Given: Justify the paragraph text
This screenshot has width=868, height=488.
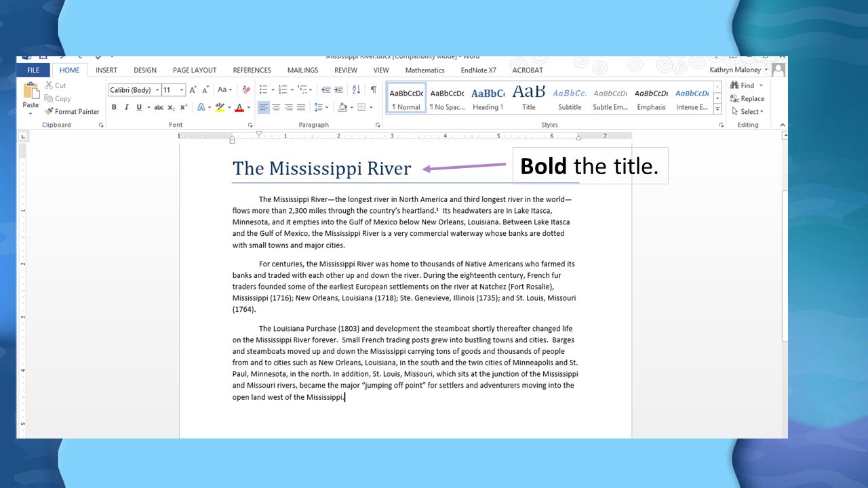Looking at the screenshot, I should point(301,107).
